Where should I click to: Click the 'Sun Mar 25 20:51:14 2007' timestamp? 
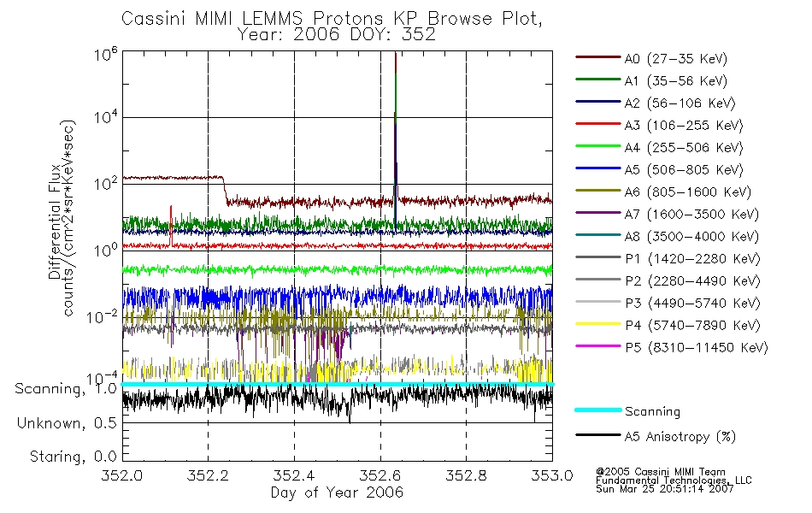665,489
